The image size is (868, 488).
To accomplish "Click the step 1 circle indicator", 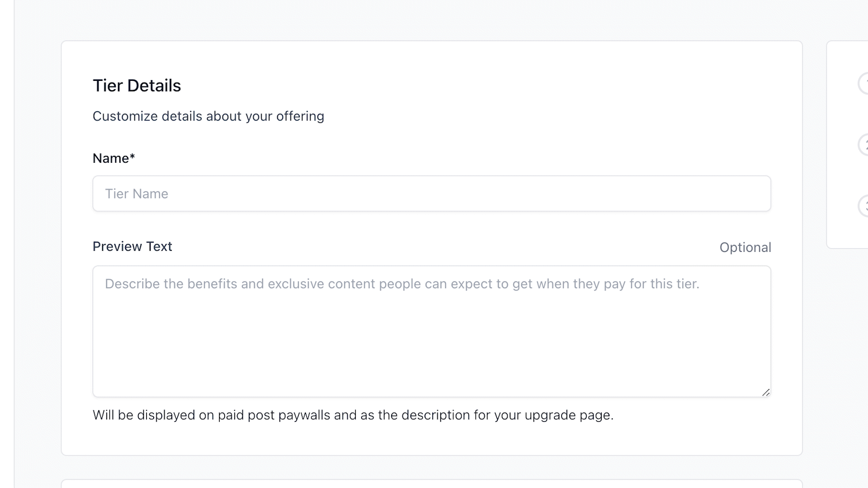I will 864,83.
